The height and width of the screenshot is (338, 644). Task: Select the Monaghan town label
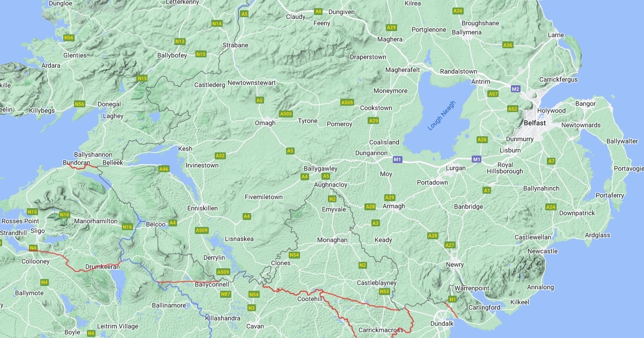pyautogui.click(x=333, y=240)
